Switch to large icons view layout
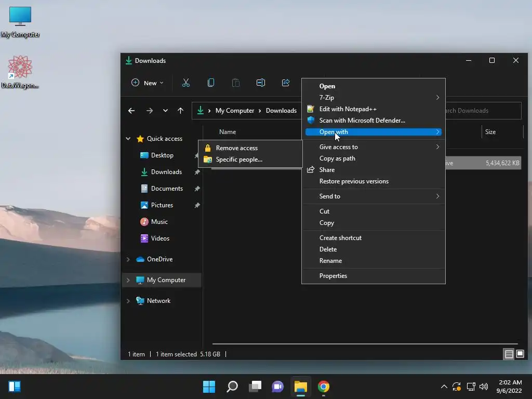532x399 pixels. pos(520,354)
